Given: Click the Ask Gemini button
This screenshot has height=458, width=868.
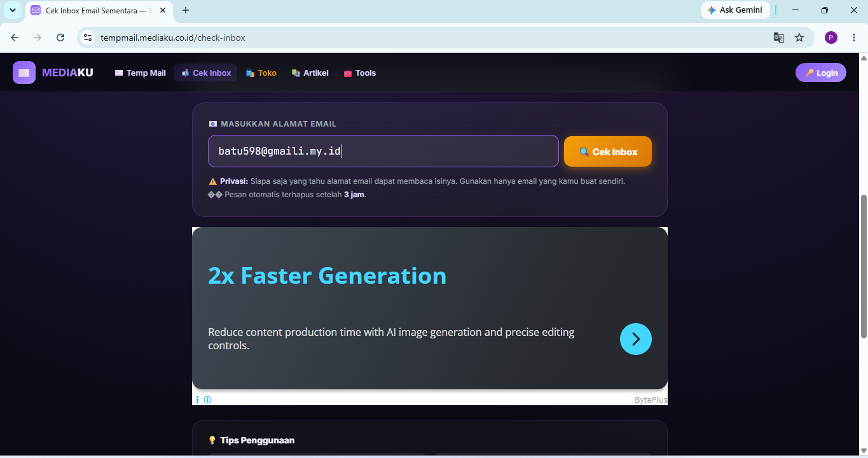Looking at the screenshot, I should pos(735,10).
